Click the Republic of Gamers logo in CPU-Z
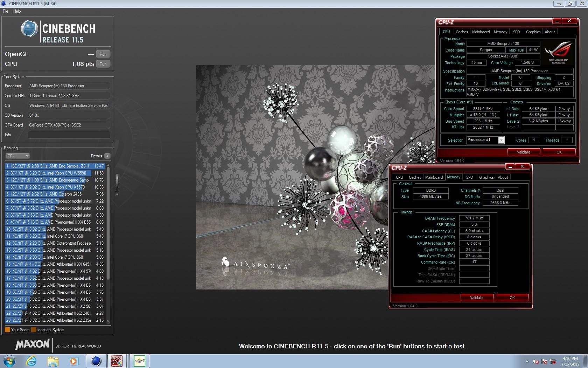This screenshot has height=368, width=588. (558, 52)
